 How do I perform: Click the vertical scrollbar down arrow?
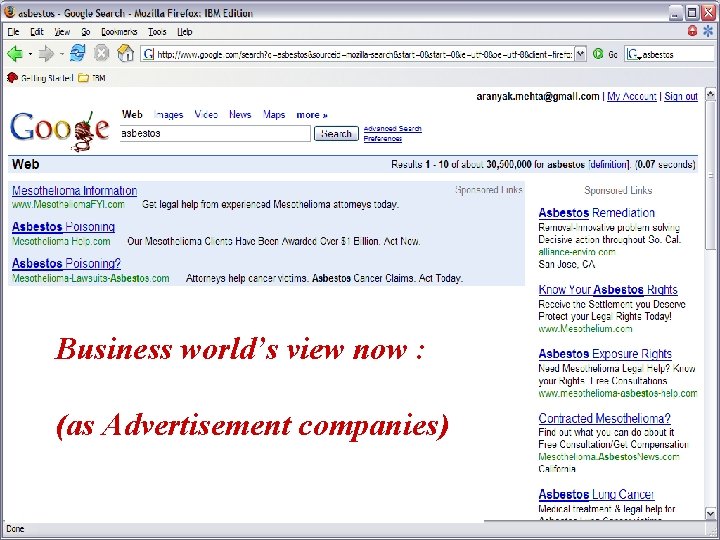point(710,513)
